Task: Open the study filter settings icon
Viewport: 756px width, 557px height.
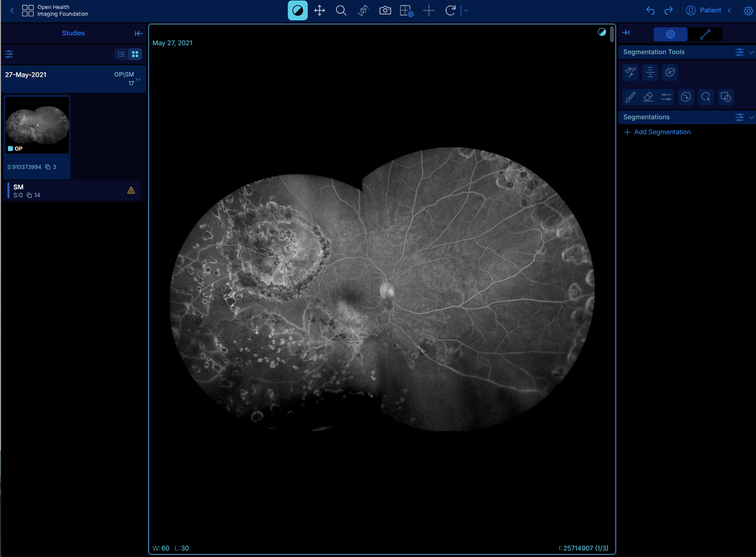Action: pyautogui.click(x=9, y=54)
